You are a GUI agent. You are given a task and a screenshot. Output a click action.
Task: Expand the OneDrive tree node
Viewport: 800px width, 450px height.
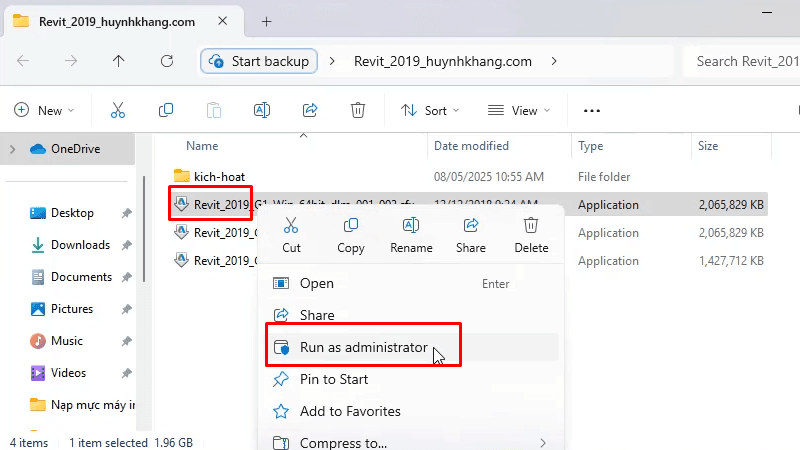pos(13,149)
